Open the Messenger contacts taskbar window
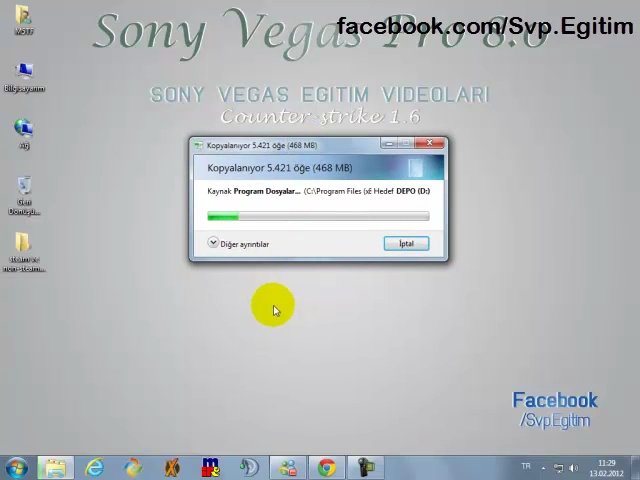This screenshot has width=640, height=480. point(288,468)
